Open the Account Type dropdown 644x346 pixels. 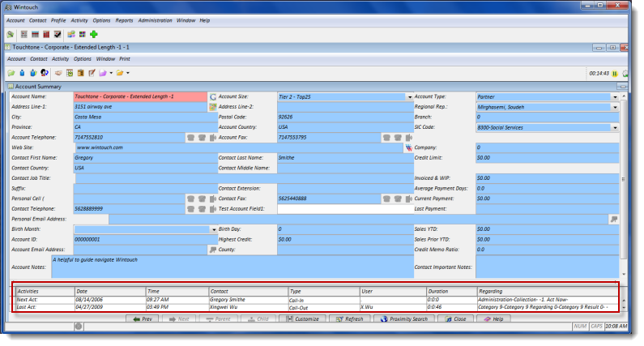(x=615, y=97)
